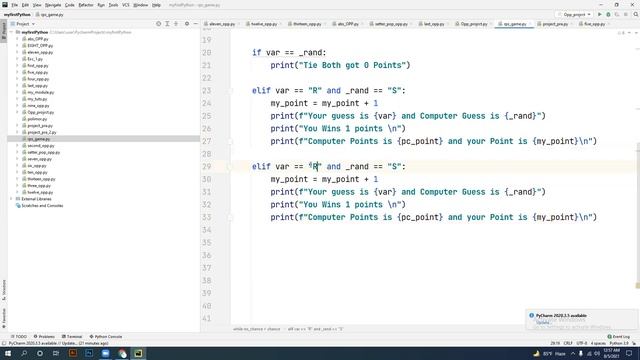Open the Opp_project run configuration dropdown
Image resolution: width=640 pixels, height=360 pixels.
(574, 14)
